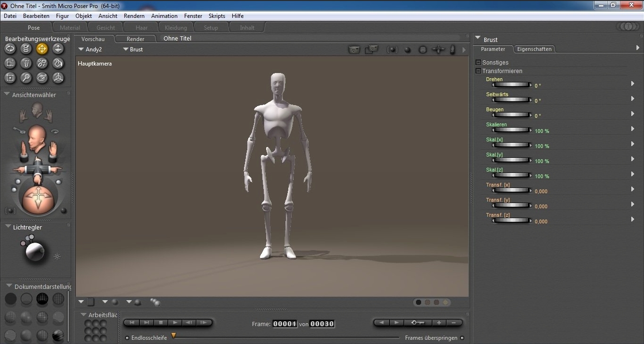
Task: Click the render camera icon in preview toolbar
Action: tap(354, 49)
